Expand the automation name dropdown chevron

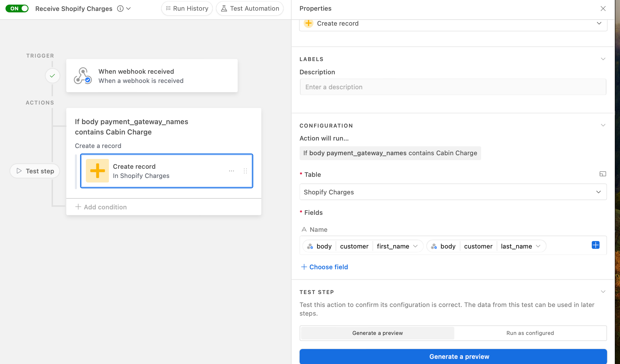point(128,9)
